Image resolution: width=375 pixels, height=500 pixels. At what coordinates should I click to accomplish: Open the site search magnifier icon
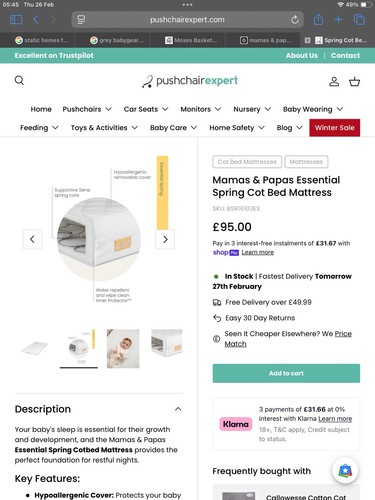pyautogui.click(x=19, y=80)
